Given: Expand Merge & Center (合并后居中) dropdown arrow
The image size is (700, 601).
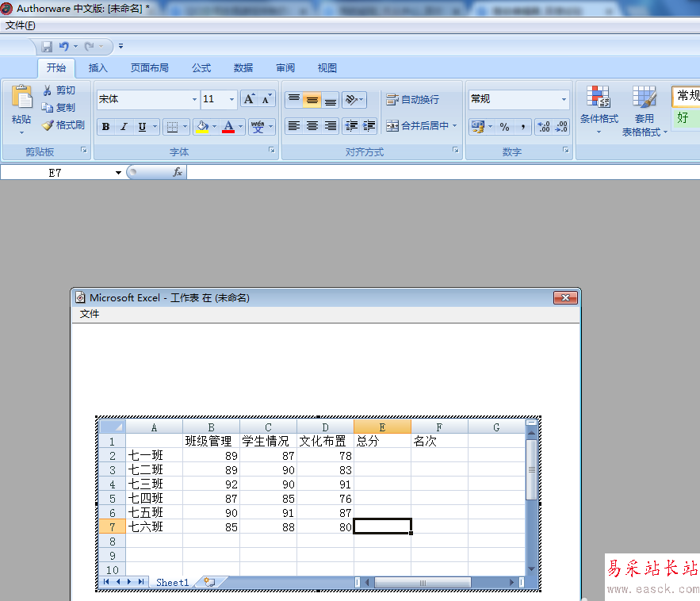Looking at the screenshot, I should (x=454, y=126).
